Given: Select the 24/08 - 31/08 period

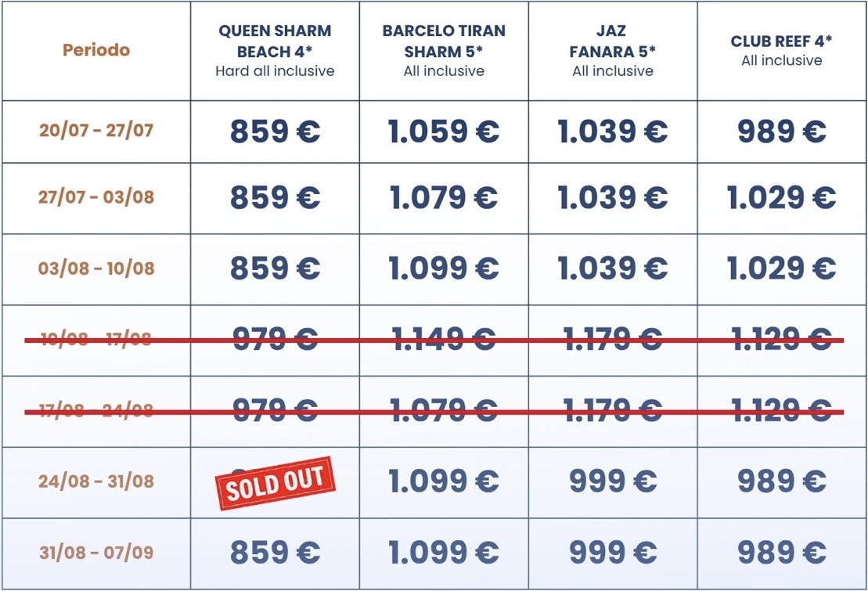Looking at the screenshot, I should point(96,481).
